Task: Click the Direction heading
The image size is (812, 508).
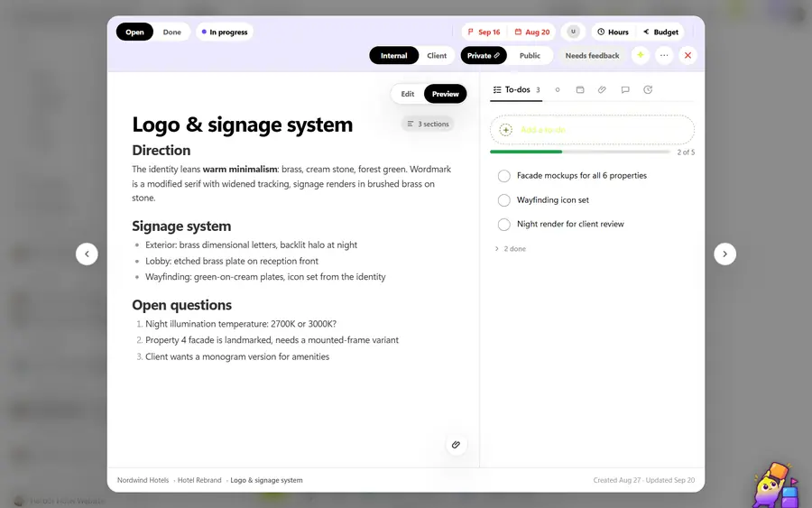Action: click(x=161, y=150)
